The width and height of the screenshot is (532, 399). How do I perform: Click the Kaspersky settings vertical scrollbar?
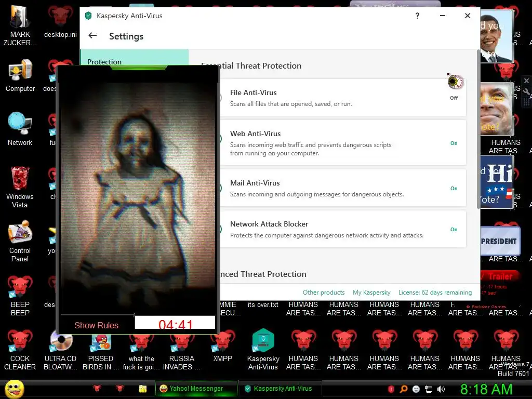(478, 129)
